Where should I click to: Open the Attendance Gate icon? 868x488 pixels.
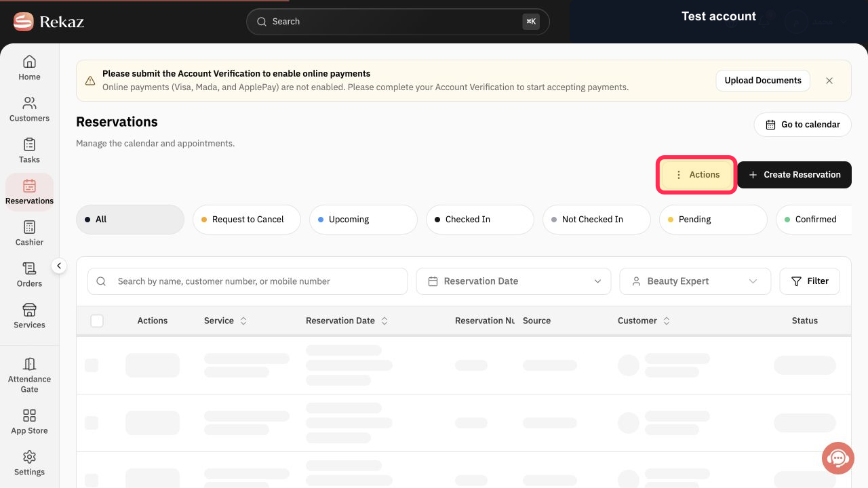[29, 364]
